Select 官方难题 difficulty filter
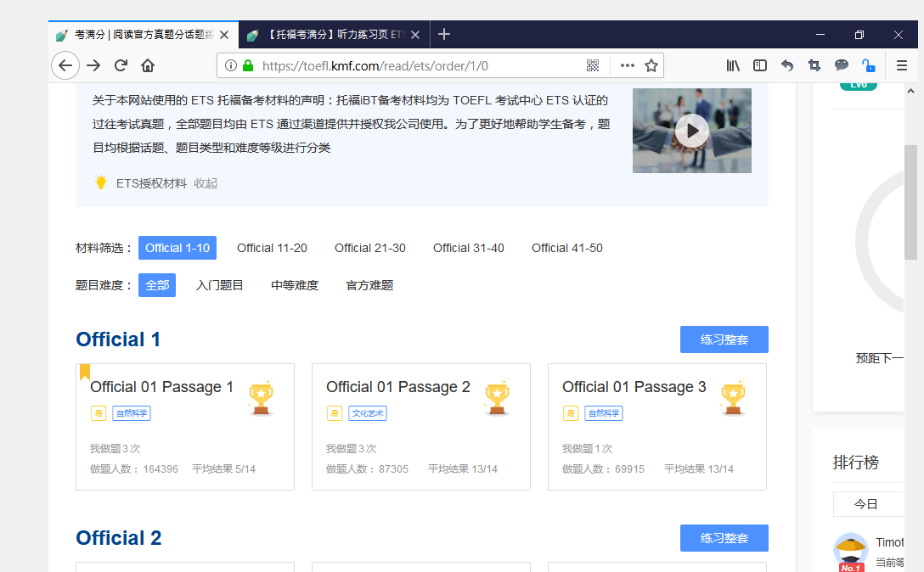This screenshot has height=572, width=924. [x=369, y=285]
